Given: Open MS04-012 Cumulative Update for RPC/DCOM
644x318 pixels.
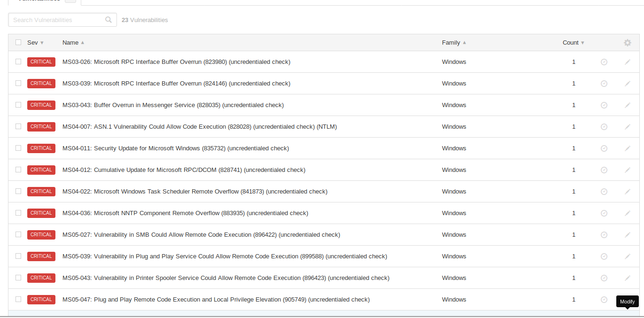Looking at the screenshot, I should coord(184,170).
